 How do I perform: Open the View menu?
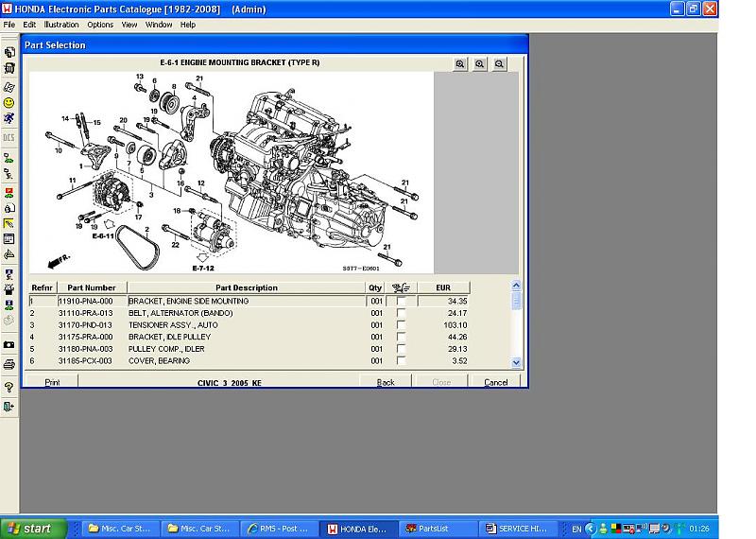coord(129,25)
